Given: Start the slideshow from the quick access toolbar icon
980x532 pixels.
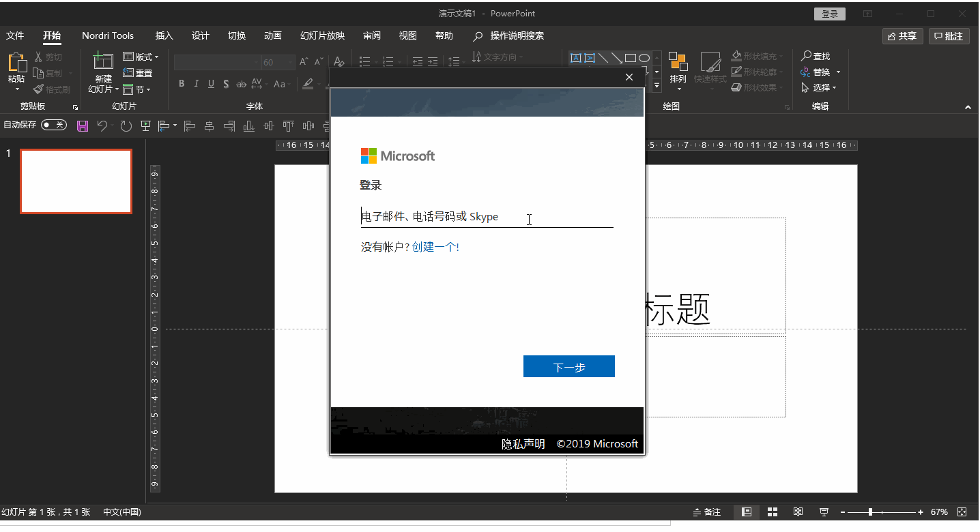Looking at the screenshot, I should (145, 125).
